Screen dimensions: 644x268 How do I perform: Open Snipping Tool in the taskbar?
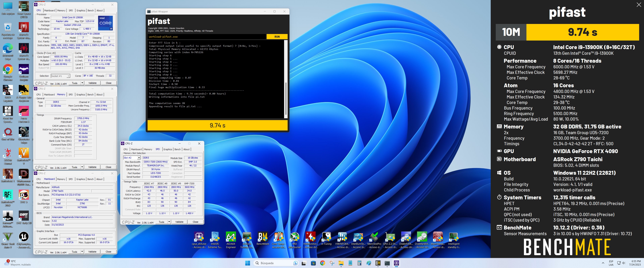pyautogui.click(x=332, y=263)
